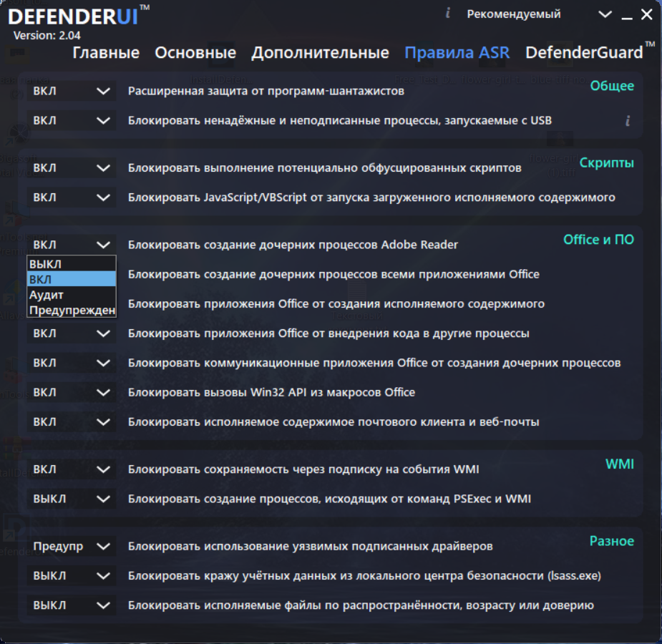This screenshot has width=662, height=644.
Task: Choose ВЫКЛ in the open dropdown list
Action: (72, 264)
